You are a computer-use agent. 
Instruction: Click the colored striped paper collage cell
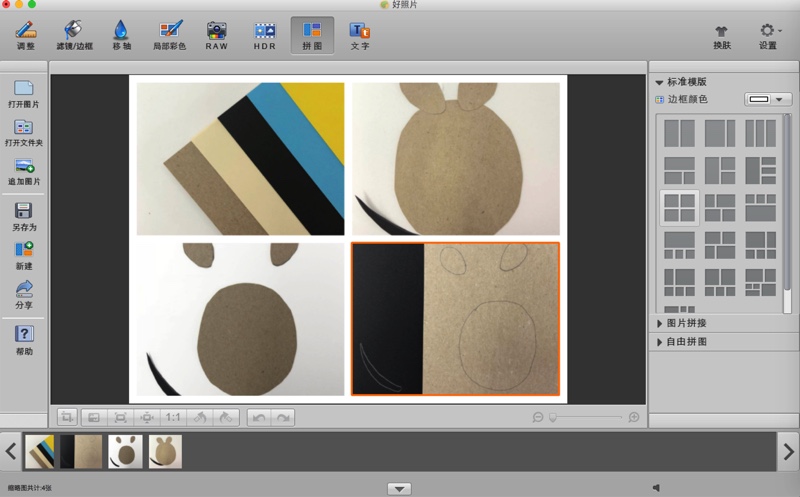240,159
